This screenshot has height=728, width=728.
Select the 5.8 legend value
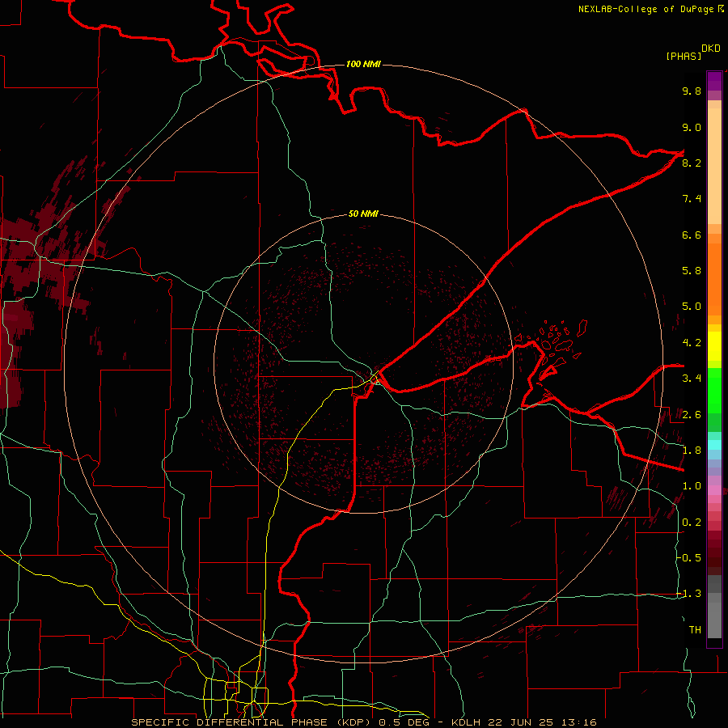pos(692,271)
